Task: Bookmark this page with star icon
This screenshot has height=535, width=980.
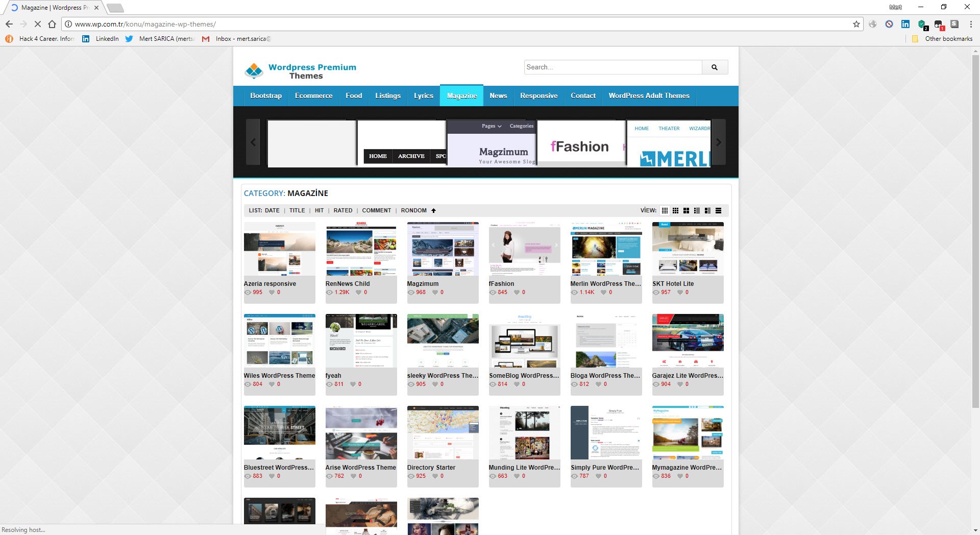Action: point(856,24)
